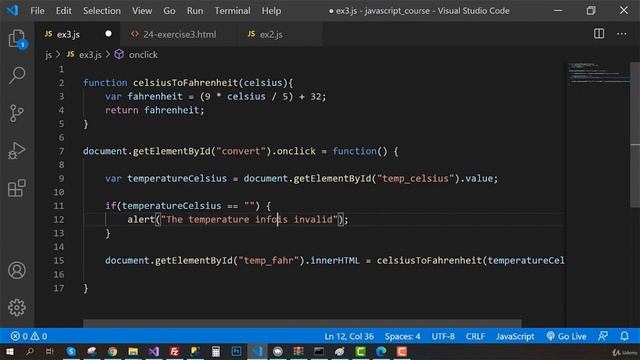Viewport: 640px width, 360px height.
Task: Click the active VS Code taskbar icon
Action: pos(257,351)
